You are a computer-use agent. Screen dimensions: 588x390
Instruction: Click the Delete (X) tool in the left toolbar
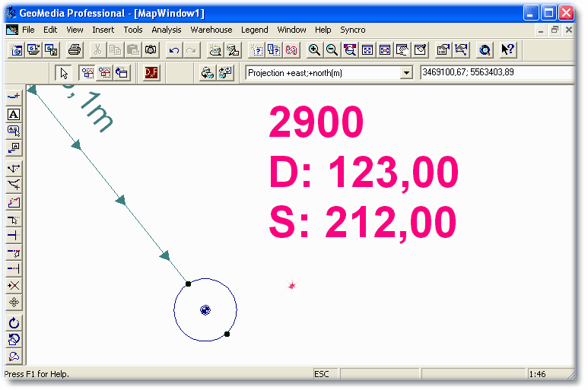click(x=13, y=286)
